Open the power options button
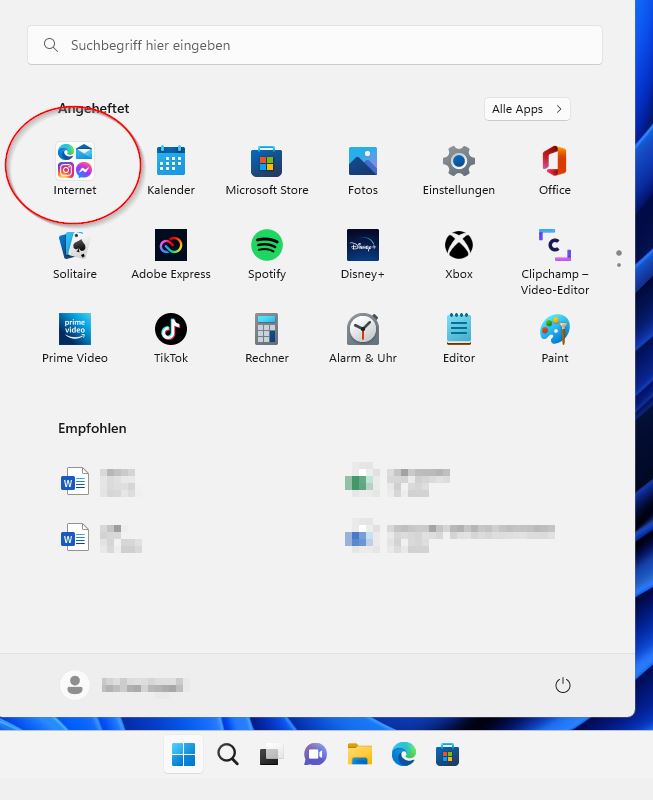Image resolution: width=653 pixels, height=800 pixels. click(x=562, y=685)
